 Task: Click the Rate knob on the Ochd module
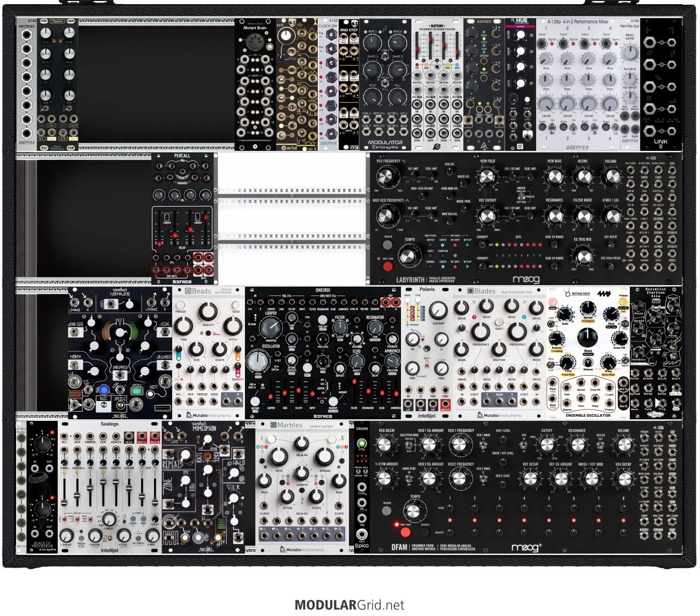(x=286, y=36)
